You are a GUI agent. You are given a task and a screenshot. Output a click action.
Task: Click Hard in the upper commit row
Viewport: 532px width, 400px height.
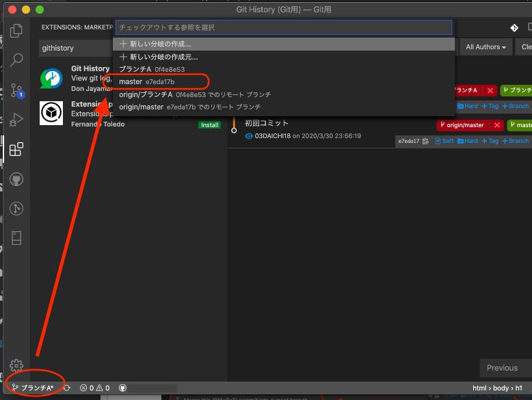(x=468, y=106)
